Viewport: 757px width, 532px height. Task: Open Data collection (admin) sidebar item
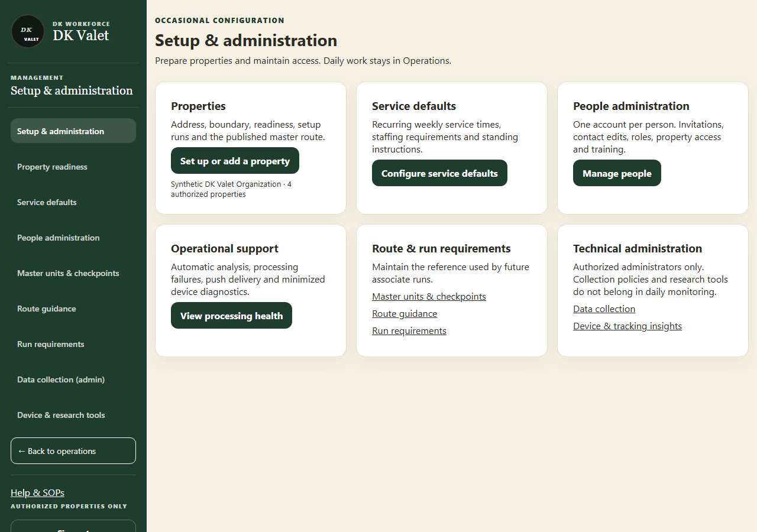point(73,379)
